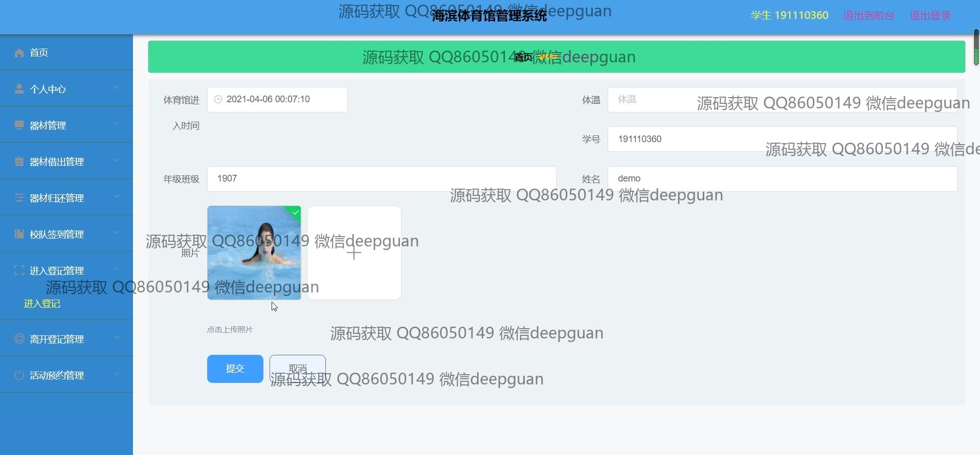Click the uploaded swimmer photo thumbnail

pos(254,253)
